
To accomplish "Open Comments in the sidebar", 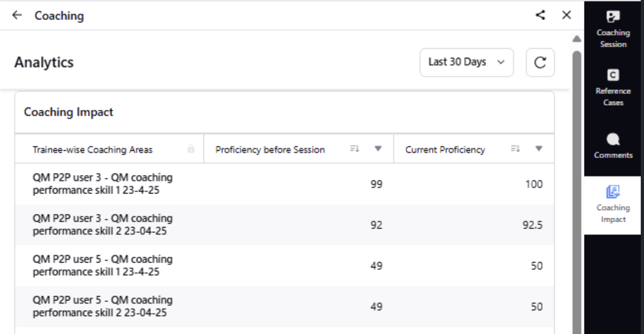I will 613,146.
